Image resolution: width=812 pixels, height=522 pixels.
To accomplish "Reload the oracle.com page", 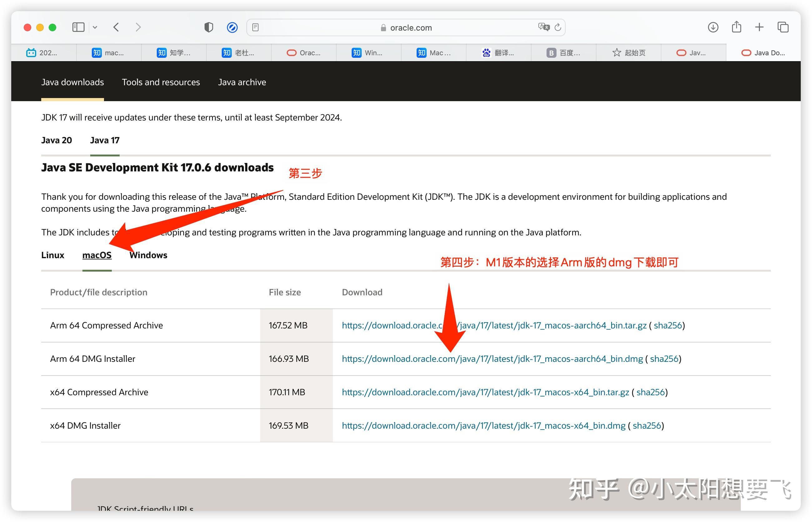I will click(558, 27).
